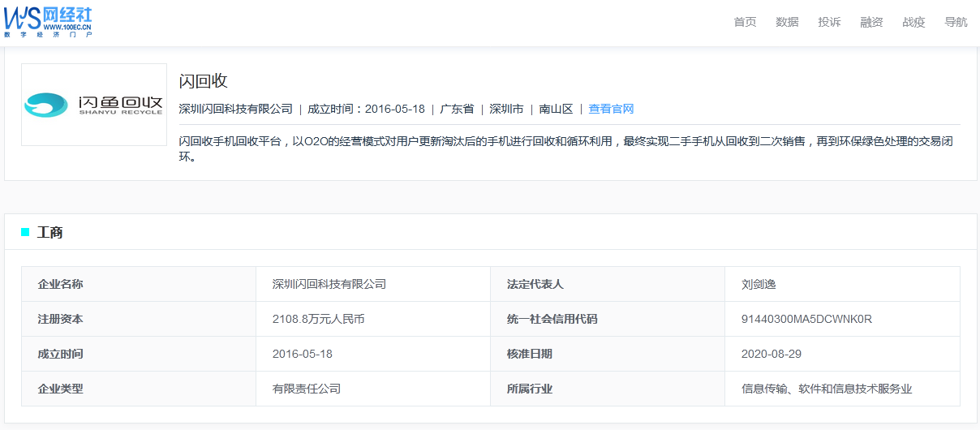Click the 闪鱼回收 company logo image
This screenshot has width=980, height=430.
(x=94, y=105)
